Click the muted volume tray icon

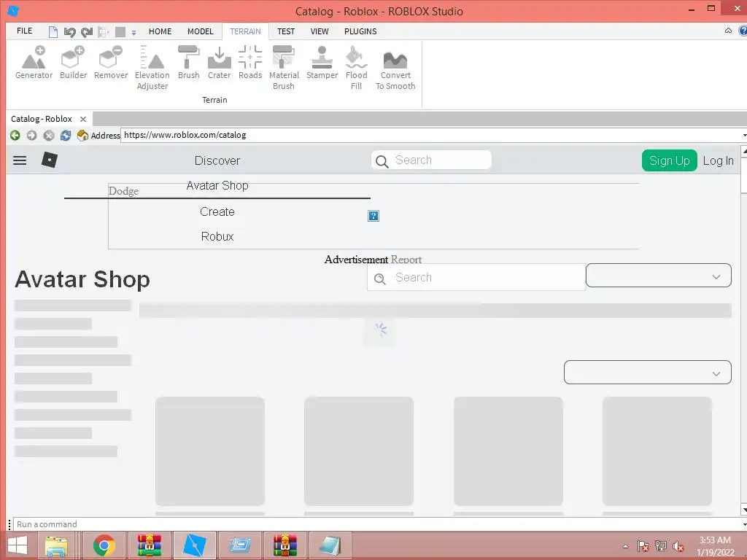[x=678, y=546]
